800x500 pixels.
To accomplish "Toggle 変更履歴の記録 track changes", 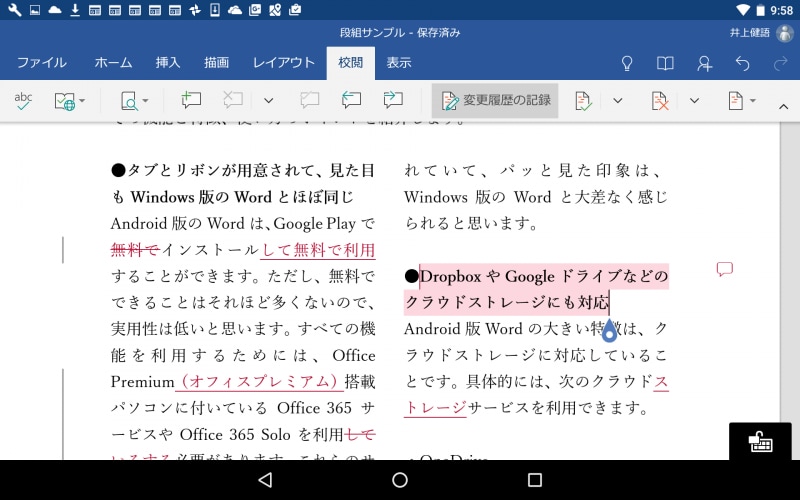I will point(495,101).
